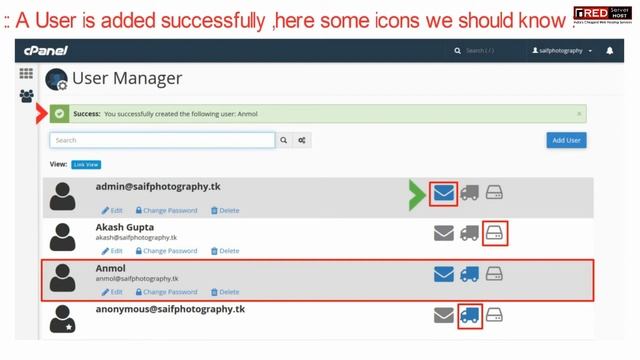
Task: Click the akash@saifphotography.tk address text
Action: coord(136,238)
